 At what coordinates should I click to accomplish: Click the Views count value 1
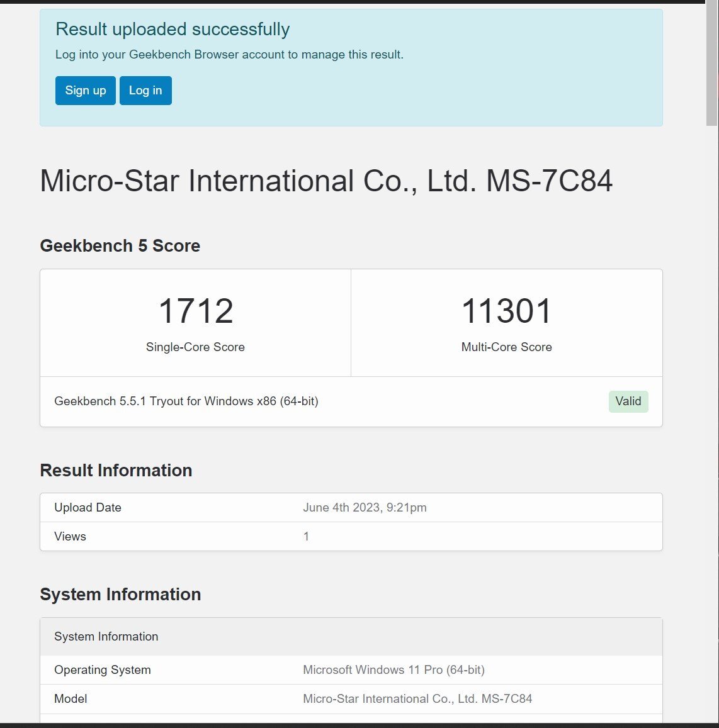pos(306,536)
